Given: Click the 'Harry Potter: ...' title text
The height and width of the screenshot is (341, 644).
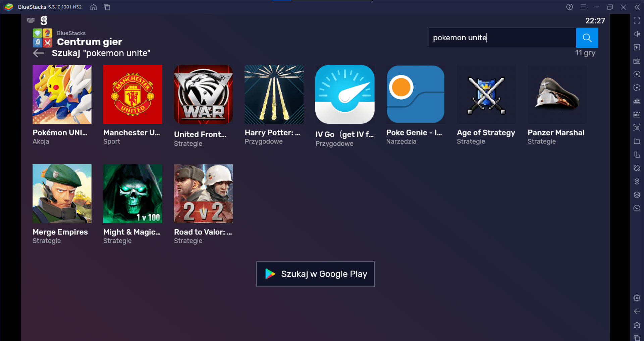Looking at the screenshot, I should click(x=272, y=132).
